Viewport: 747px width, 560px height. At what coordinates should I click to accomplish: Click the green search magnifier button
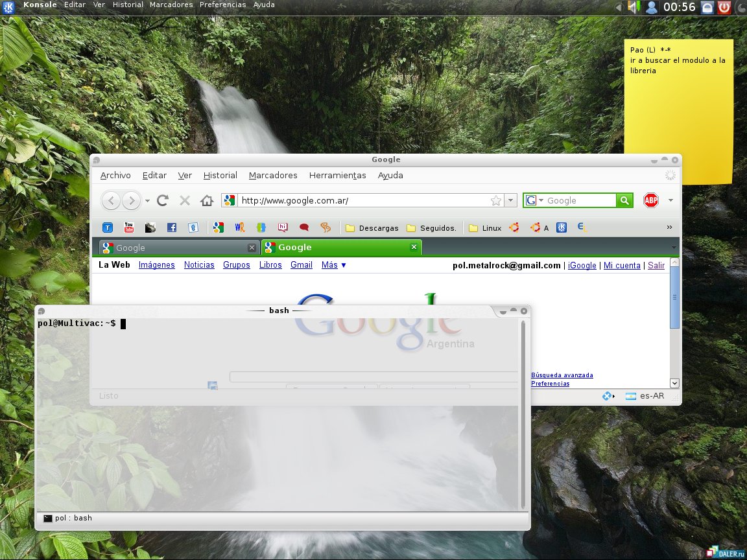tap(624, 200)
